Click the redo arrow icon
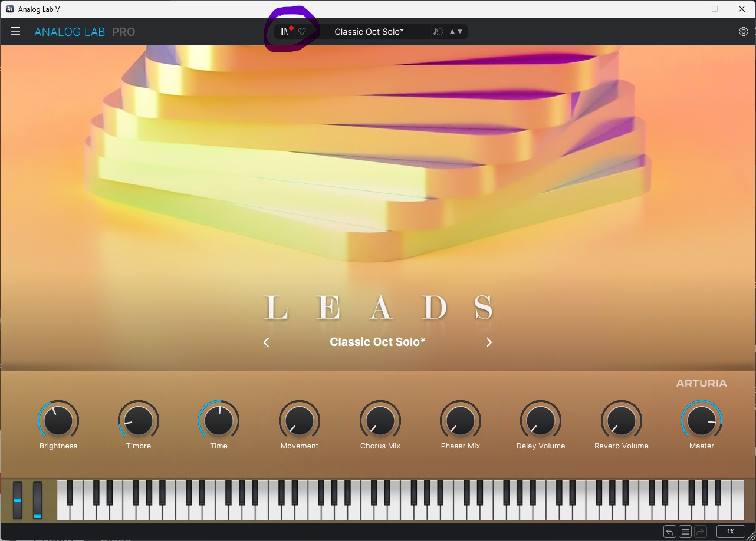 click(x=700, y=532)
